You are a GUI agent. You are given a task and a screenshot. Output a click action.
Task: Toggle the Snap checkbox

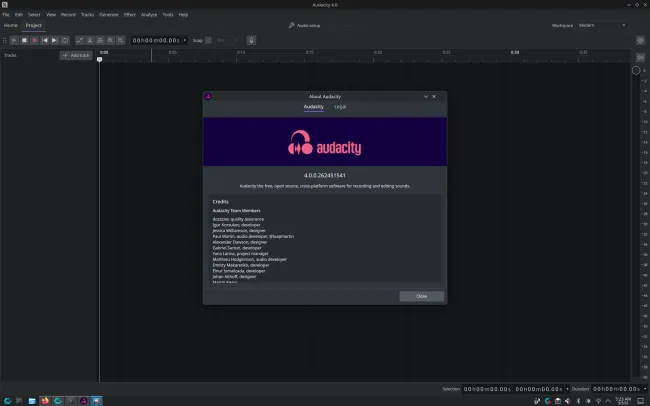pyautogui.click(x=208, y=40)
